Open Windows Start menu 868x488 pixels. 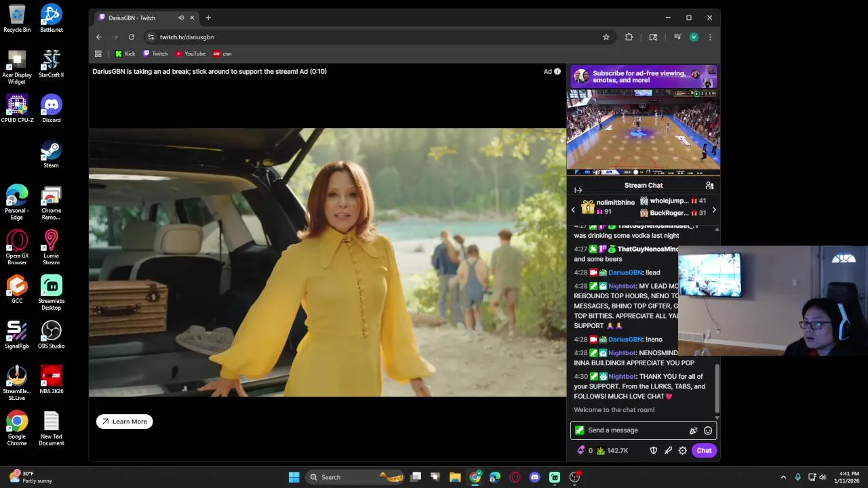pos(294,477)
